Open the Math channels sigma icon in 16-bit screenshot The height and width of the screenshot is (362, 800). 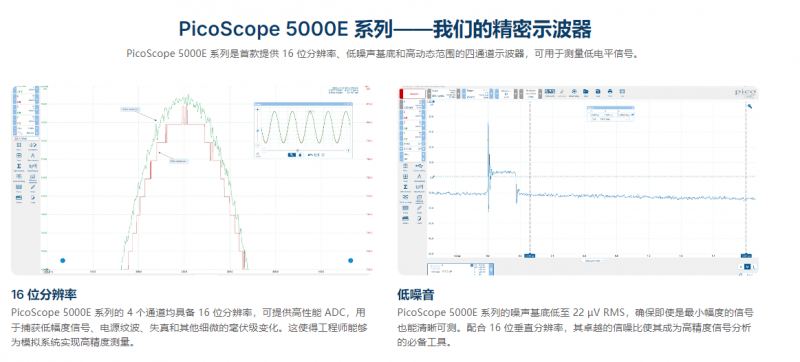click(x=19, y=166)
